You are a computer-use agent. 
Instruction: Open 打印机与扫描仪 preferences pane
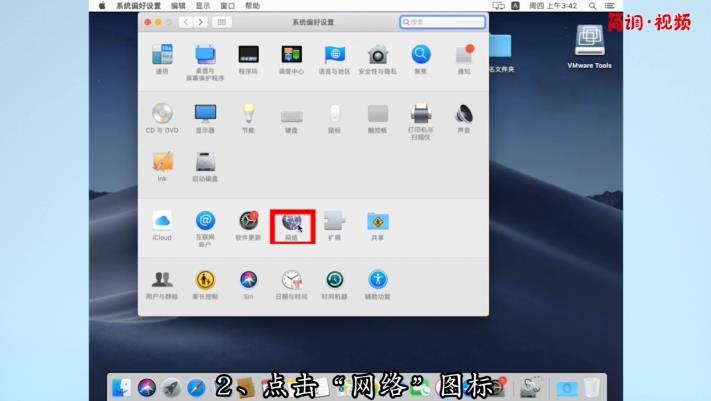coord(420,121)
